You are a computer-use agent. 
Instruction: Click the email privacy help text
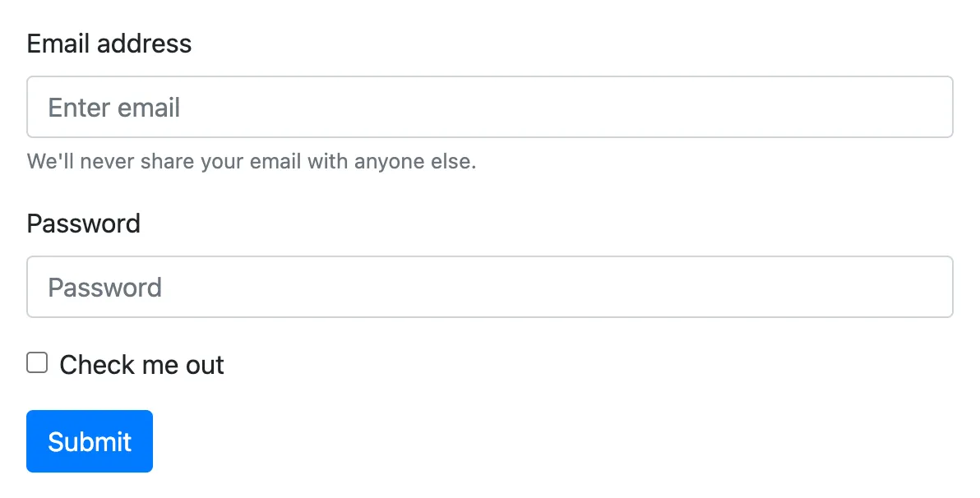point(251,161)
